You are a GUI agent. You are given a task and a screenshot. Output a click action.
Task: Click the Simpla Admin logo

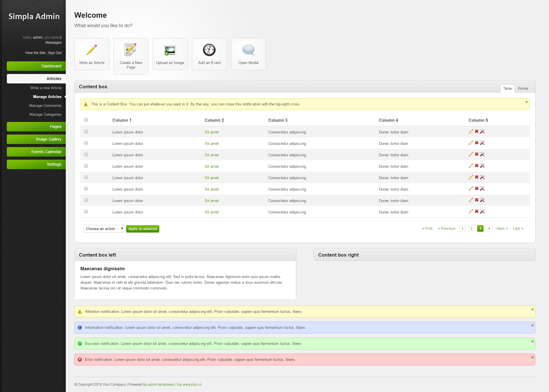pyautogui.click(x=34, y=16)
